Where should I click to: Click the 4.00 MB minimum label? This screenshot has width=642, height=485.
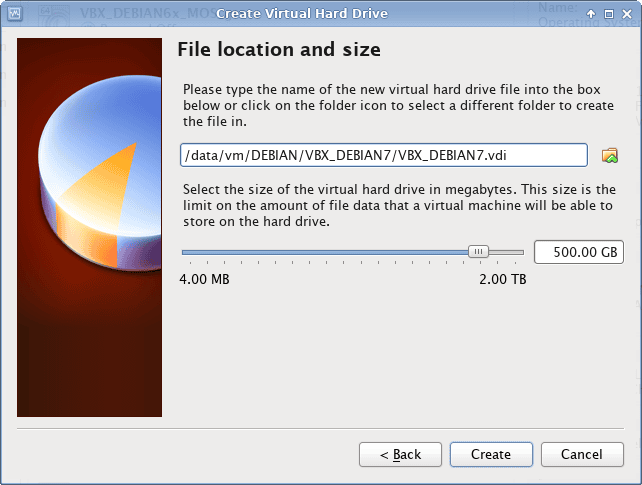click(204, 279)
